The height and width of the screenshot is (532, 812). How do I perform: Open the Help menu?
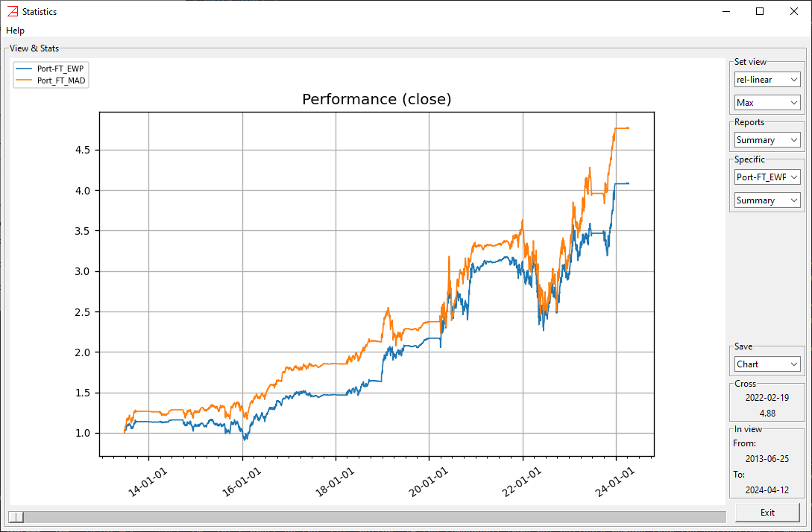point(15,31)
